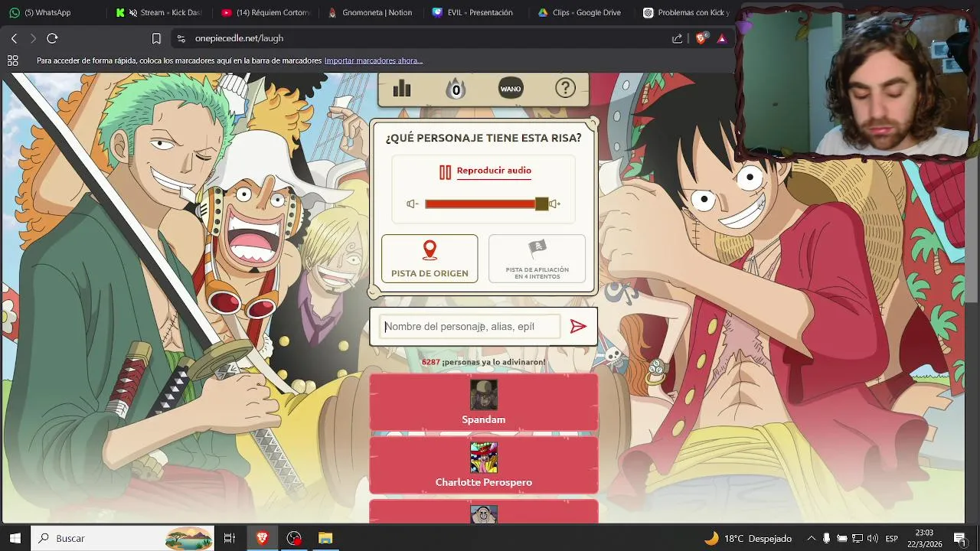Click the taskbar Buscar search box
The image size is (980, 551).
point(122,538)
